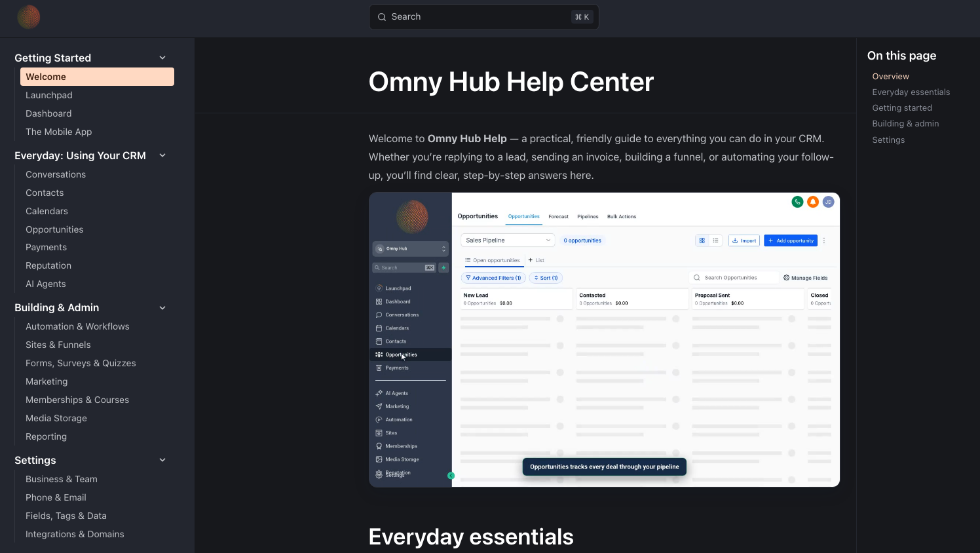Click Marketing paper-plane icon in embedded sidebar
Viewport: 980px width, 553px height.
click(379, 406)
